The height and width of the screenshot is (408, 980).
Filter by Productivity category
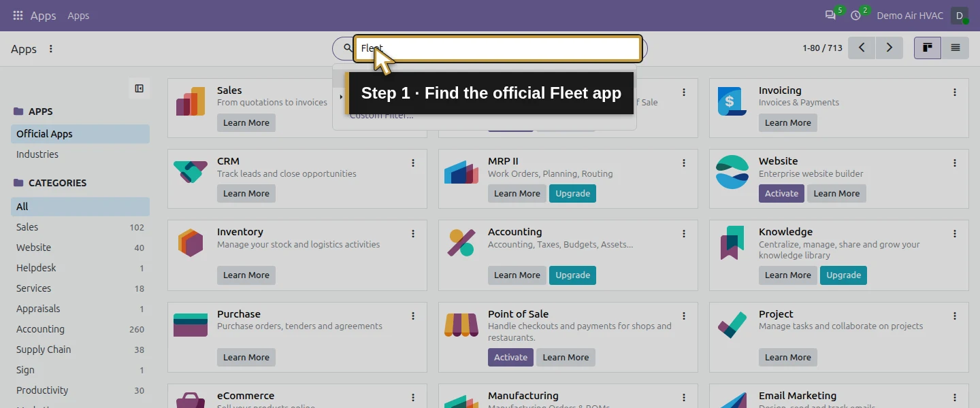[80, 390]
